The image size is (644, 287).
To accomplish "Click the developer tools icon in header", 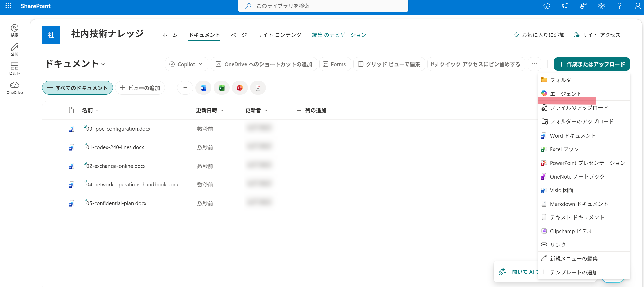I will (x=547, y=6).
